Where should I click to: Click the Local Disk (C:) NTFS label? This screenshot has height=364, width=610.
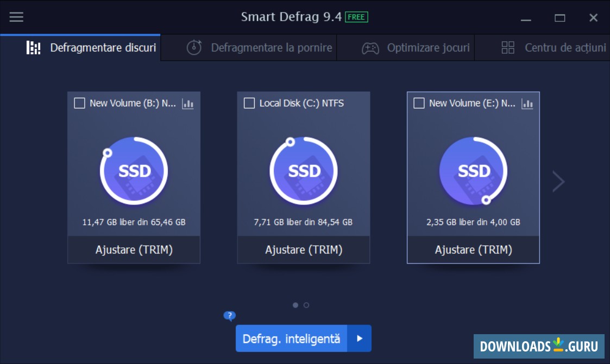point(301,103)
